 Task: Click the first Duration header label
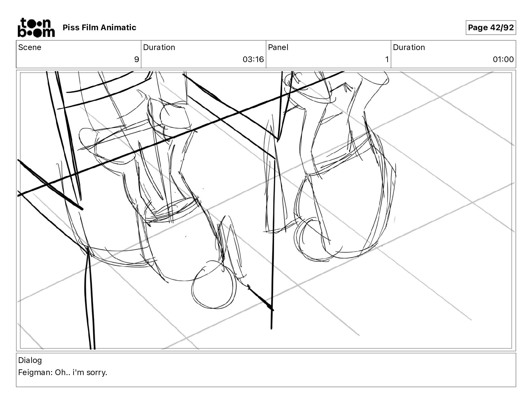pos(159,47)
